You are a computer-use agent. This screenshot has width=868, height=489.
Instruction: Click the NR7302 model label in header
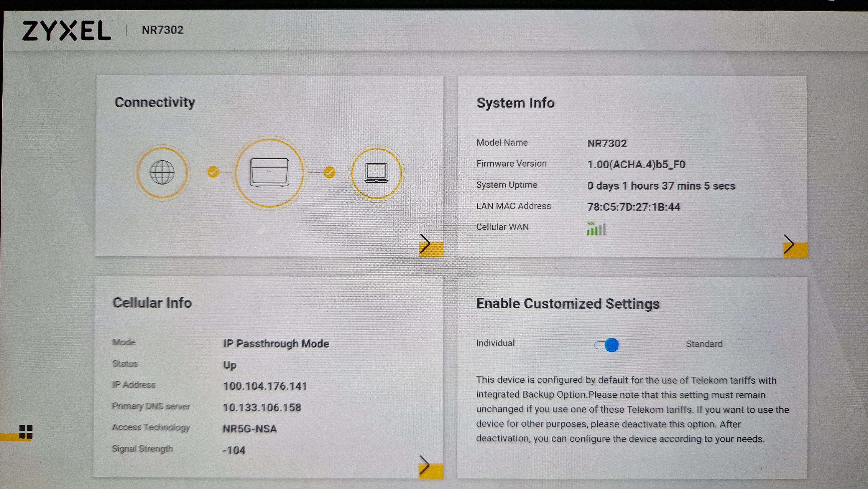pyautogui.click(x=162, y=30)
